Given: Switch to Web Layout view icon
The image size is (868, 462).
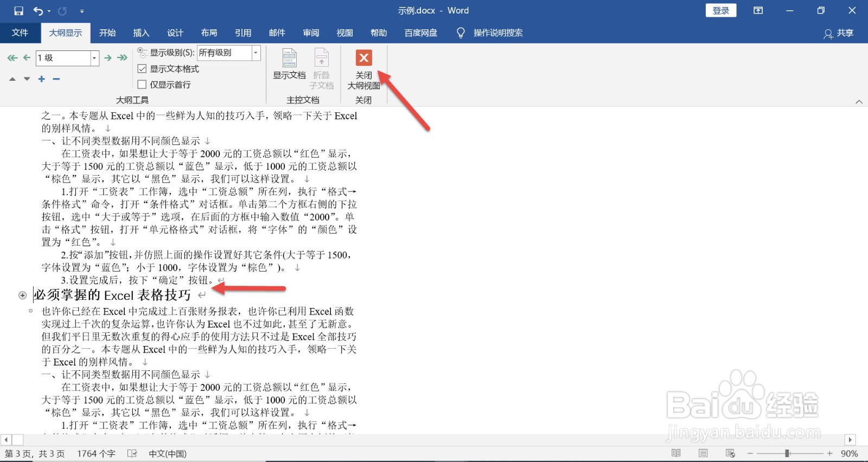Looking at the screenshot, I should (x=730, y=453).
